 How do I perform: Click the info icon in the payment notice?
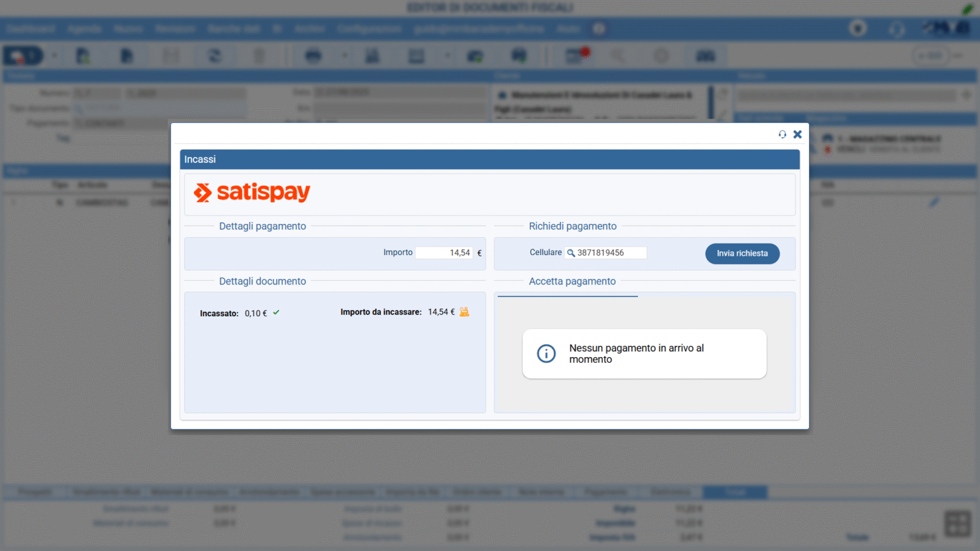546,353
